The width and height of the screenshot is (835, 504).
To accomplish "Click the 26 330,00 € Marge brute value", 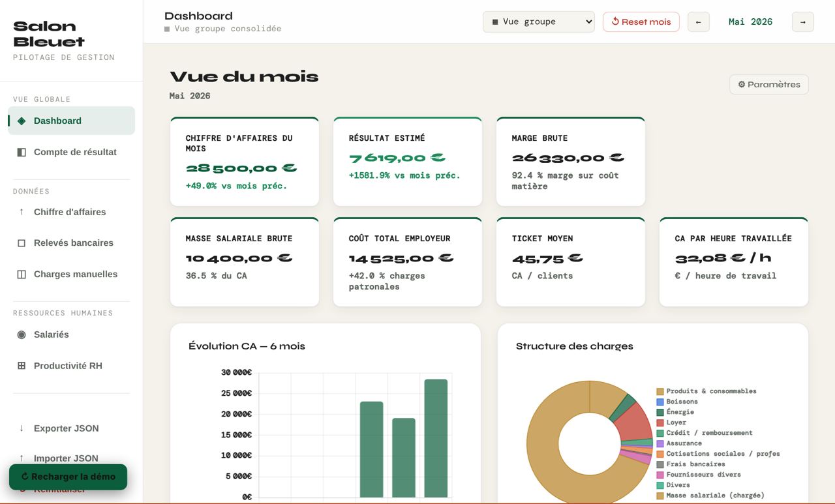I will (x=568, y=158).
